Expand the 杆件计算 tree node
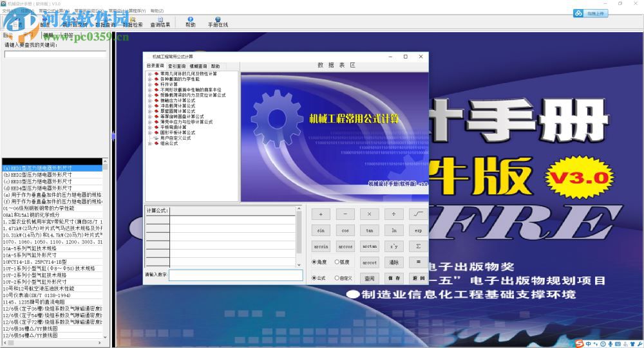This screenshot has height=348, width=644. click(x=150, y=84)
